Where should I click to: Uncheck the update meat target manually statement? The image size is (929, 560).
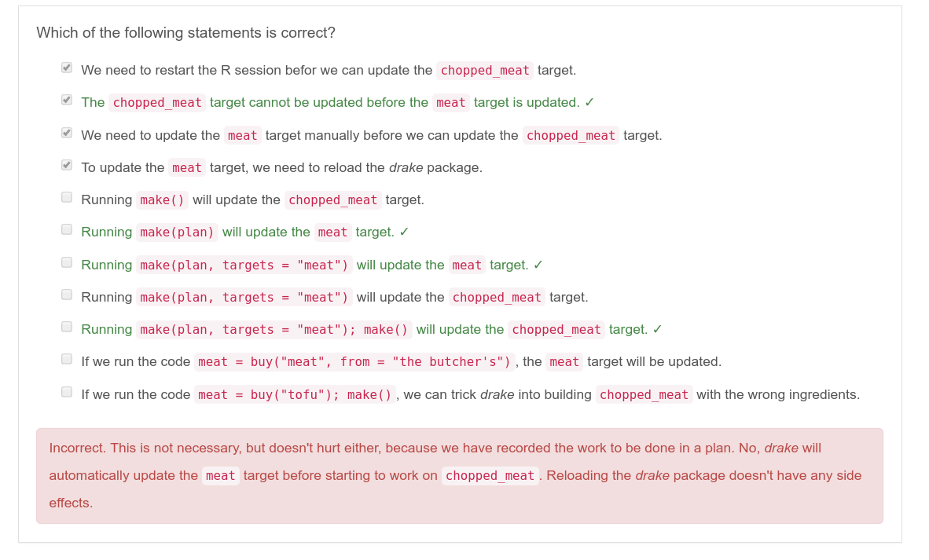67,133
